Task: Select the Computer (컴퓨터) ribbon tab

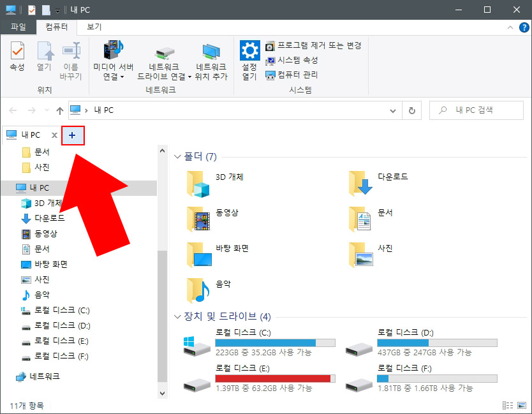Action: click(57, 27)
